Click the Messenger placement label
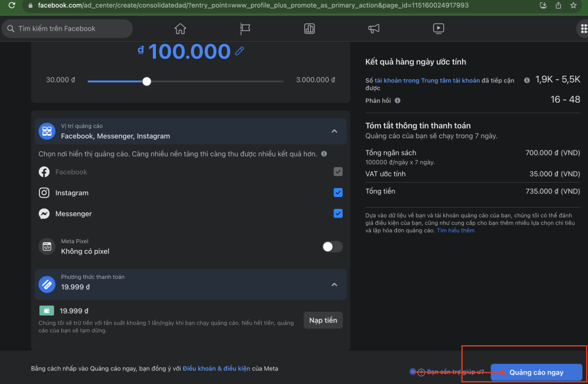The height and width of the screenshot is (384, 588). point(73,213)
